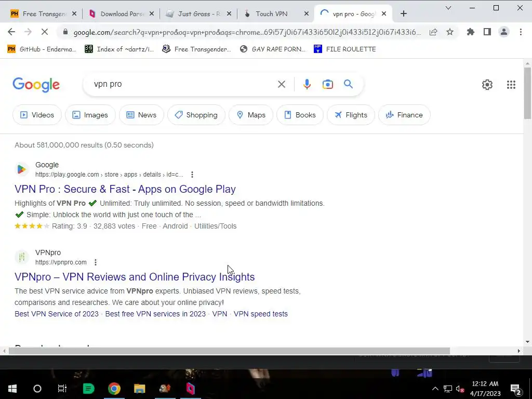Close the Just Grass tab

pos(229,14)
